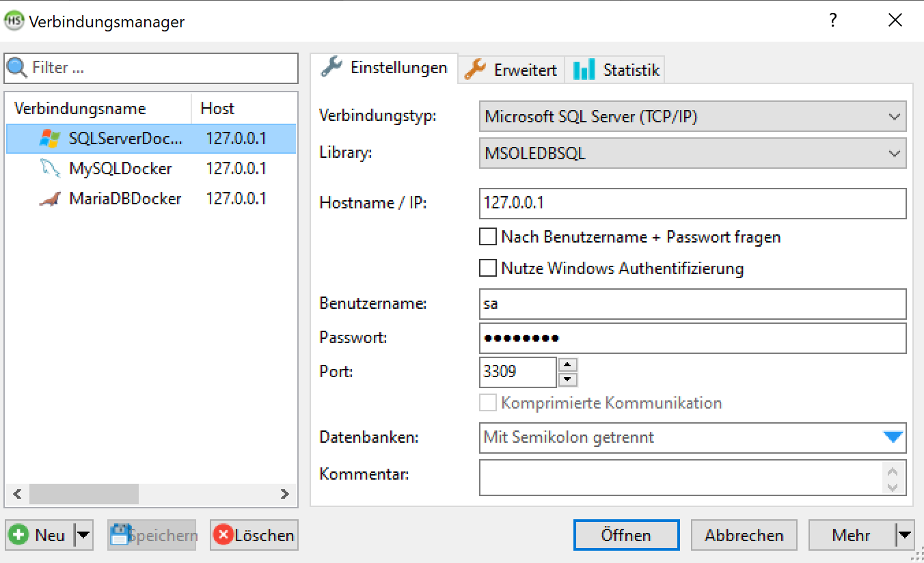This screenshot has height=563, width=924.
Task: Click the Mehr button
Action: [852, 535]
